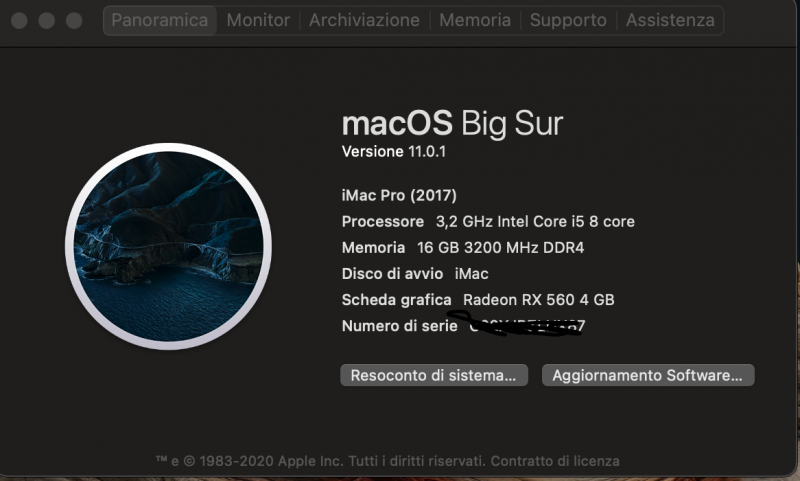
Task: Open the Assistenza tab
Action: pyautogui.click(x=670, y=20)
